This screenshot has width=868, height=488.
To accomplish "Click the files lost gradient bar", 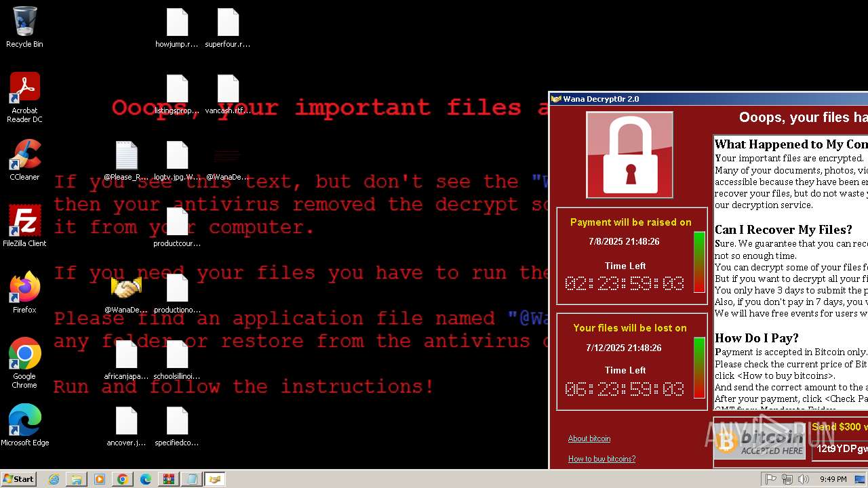I will tap(699, 368).
